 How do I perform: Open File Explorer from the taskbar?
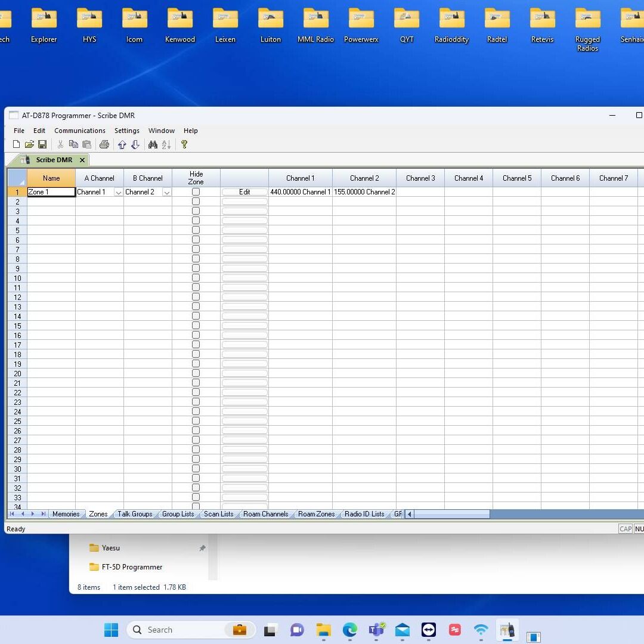(324, 630)
